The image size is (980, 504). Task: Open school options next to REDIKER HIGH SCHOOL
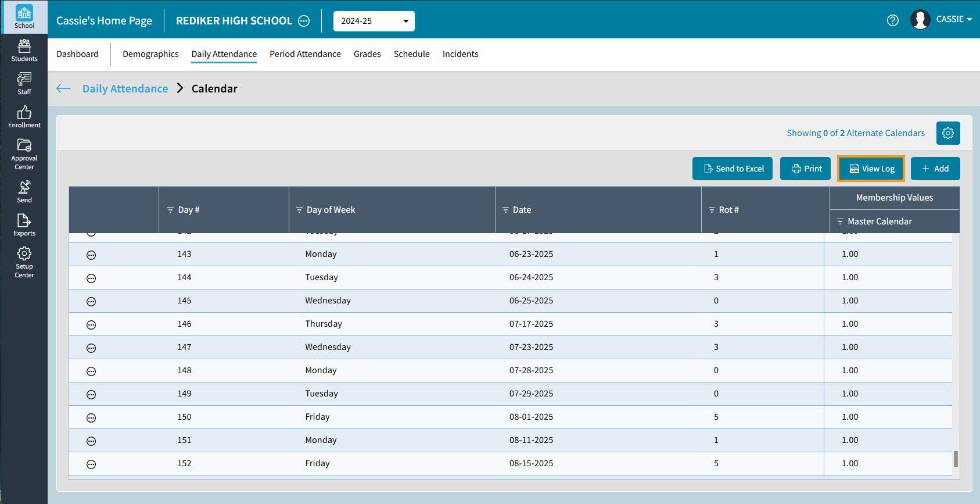click(x=304, y=21)
